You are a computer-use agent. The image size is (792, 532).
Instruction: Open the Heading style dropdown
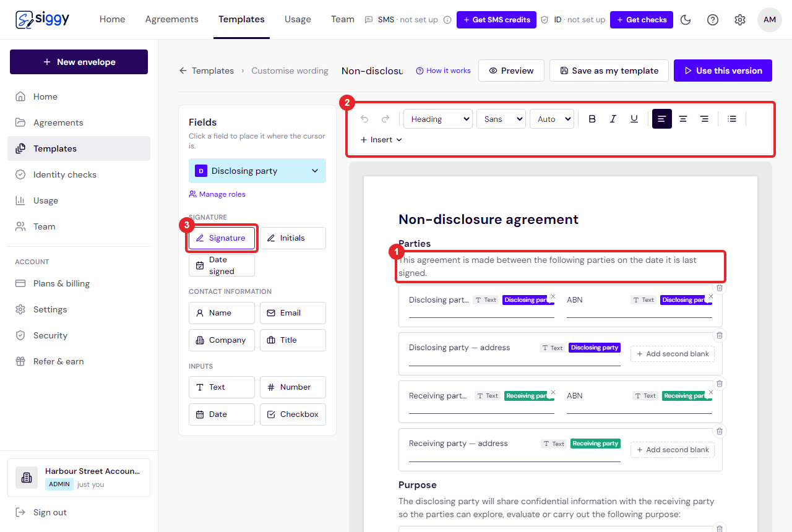(438, 119)
